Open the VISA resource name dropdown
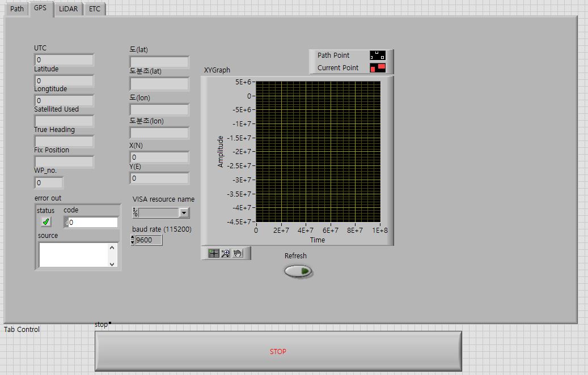588x375 pixels. click(184, 213)
